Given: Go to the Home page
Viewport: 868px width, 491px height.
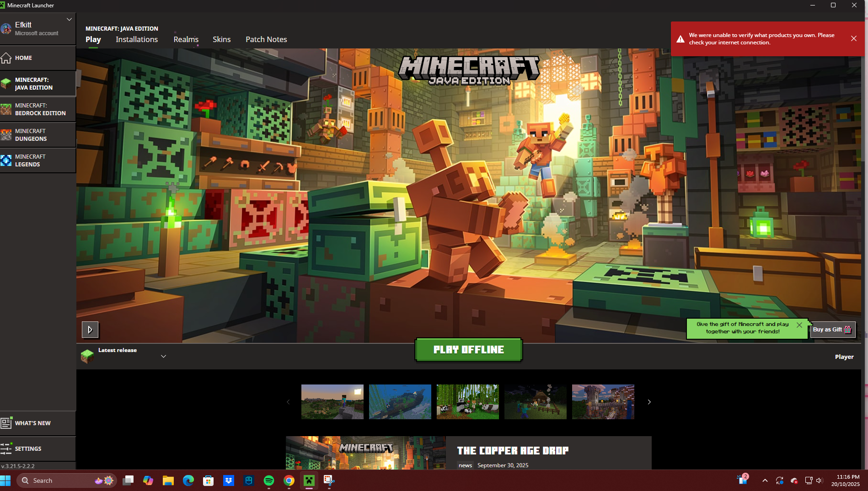Looking at the screenshot, I should tap(38, 58).
